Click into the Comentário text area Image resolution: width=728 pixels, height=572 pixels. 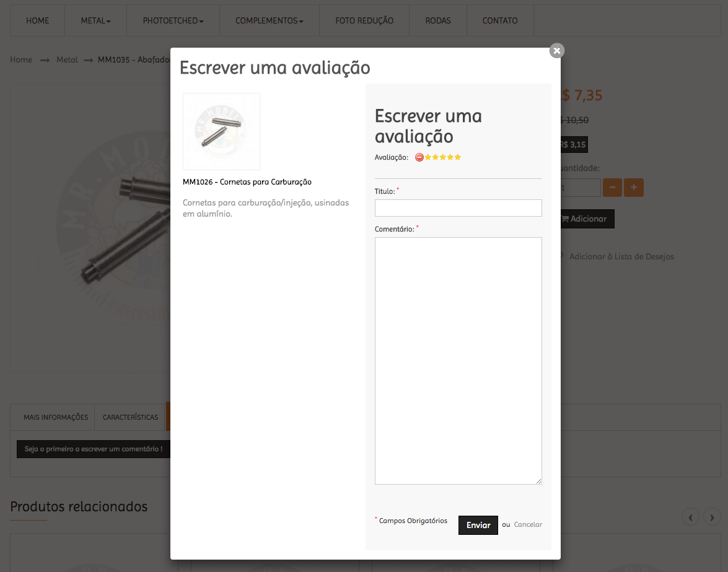[x=458, y=361]
